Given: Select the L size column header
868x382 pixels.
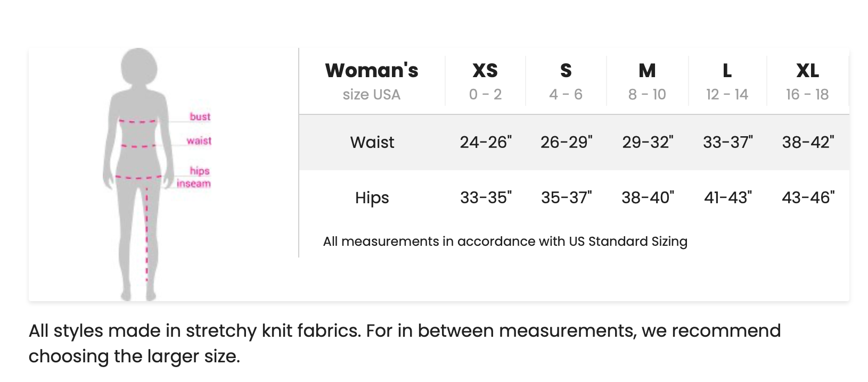Looking at the screenshot, I should [727, 71].
